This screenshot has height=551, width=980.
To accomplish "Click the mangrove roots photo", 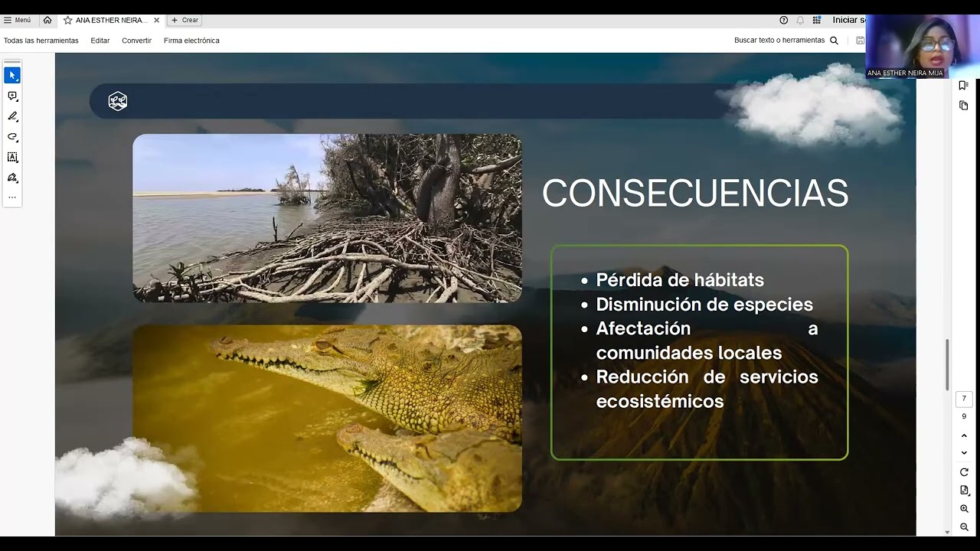I will (327, 218).
